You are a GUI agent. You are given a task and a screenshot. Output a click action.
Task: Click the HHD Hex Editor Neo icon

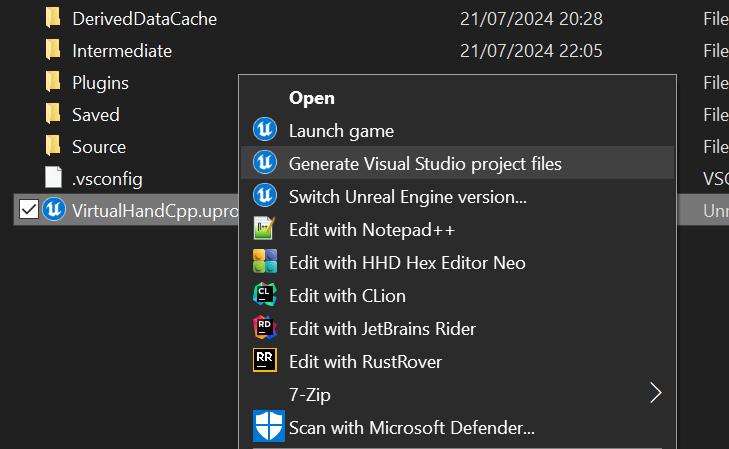pos(265,261)
